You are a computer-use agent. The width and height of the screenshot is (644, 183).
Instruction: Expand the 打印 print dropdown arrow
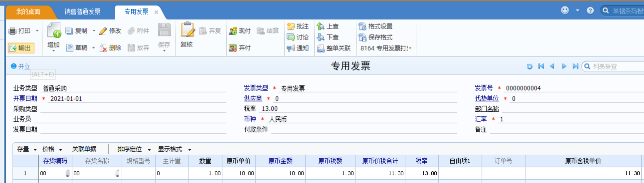click(x=37, y=31)
